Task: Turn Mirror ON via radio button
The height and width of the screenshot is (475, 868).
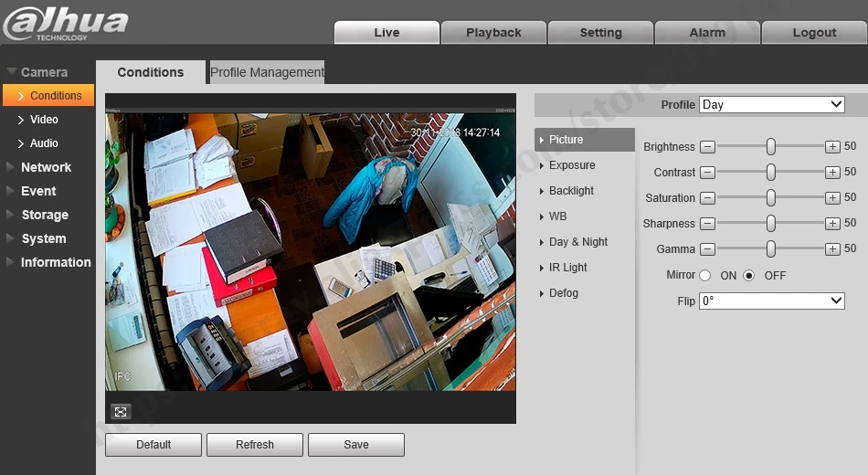Action: coord(704,275)
